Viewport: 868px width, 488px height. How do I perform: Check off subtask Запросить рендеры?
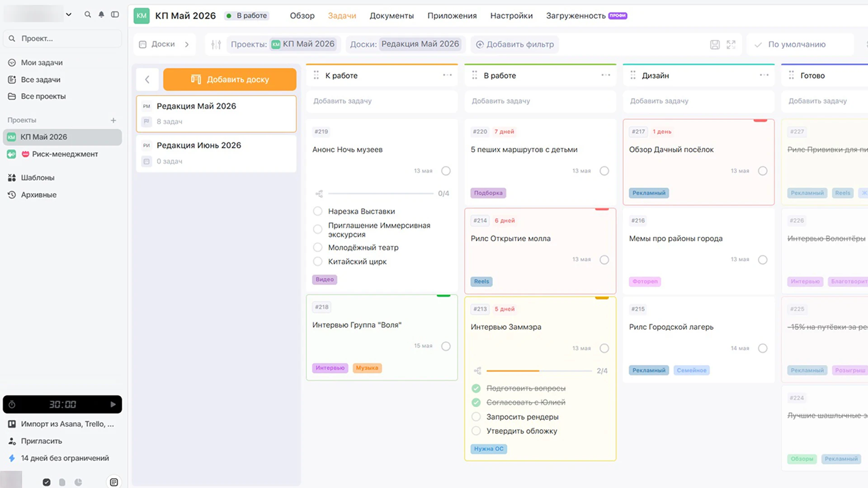point(476,417)
